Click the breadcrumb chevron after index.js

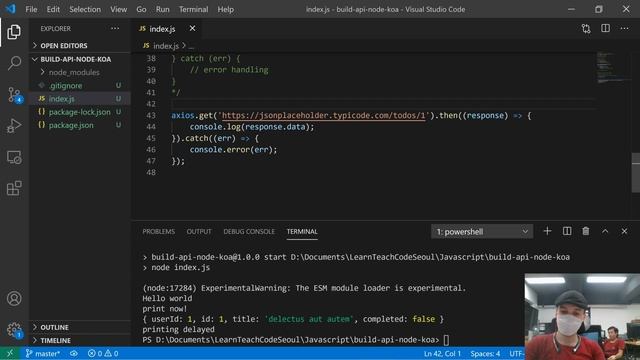pyautogui.click(x=184, y=45)
